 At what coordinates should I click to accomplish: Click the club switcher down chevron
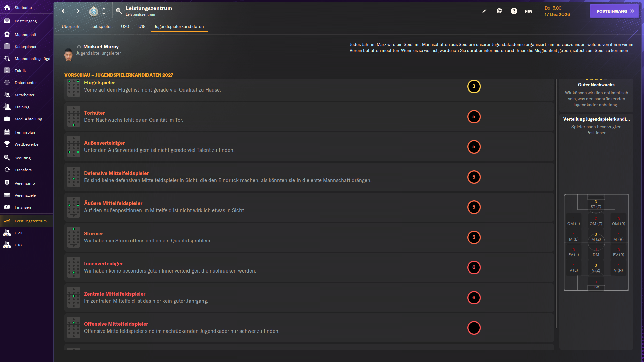(104, 14)
